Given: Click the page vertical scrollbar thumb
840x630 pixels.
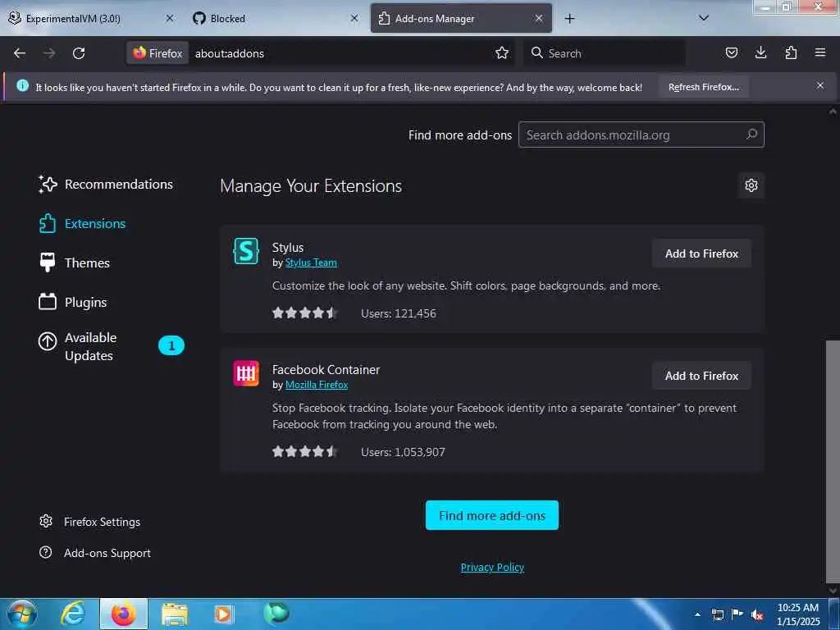Looking at the screenshot, I should click(833, 461).
